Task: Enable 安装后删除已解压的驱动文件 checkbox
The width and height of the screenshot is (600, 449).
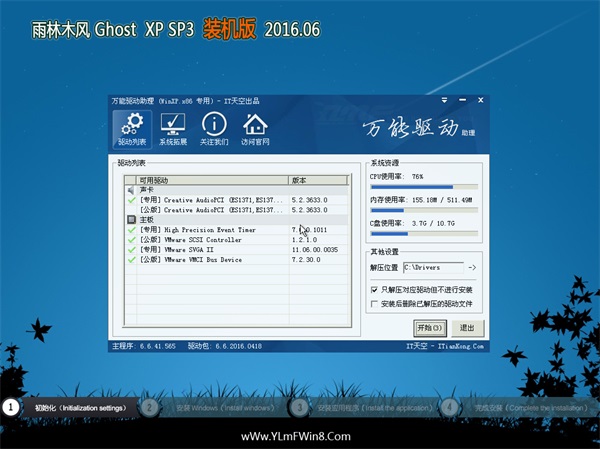Action: [374, 303]
